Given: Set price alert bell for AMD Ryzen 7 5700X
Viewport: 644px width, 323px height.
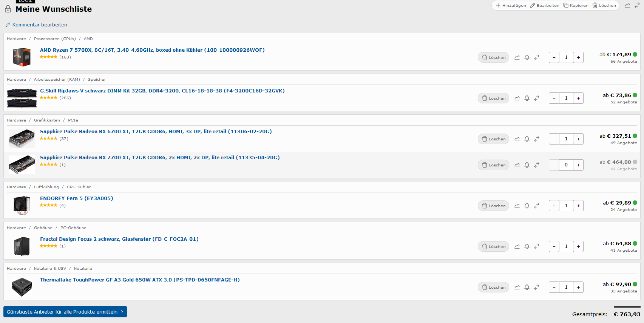Looking at the screenshot, I should click(527, 57).
